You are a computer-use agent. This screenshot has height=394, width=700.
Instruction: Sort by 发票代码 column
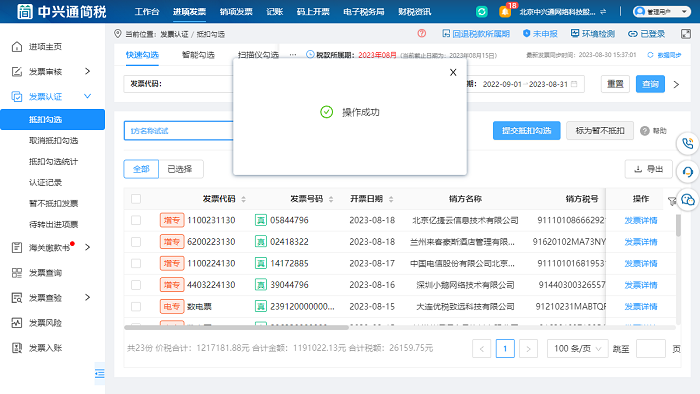[x=243, y=199]
